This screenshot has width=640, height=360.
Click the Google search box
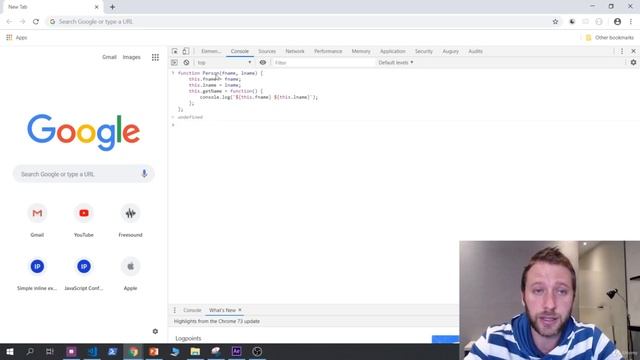(x=84, y=174)
